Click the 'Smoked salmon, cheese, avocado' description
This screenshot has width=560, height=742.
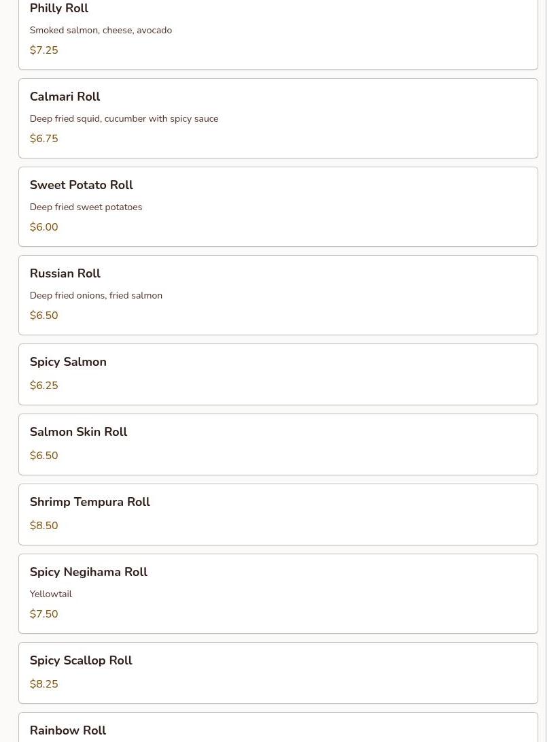click(101, 31)
